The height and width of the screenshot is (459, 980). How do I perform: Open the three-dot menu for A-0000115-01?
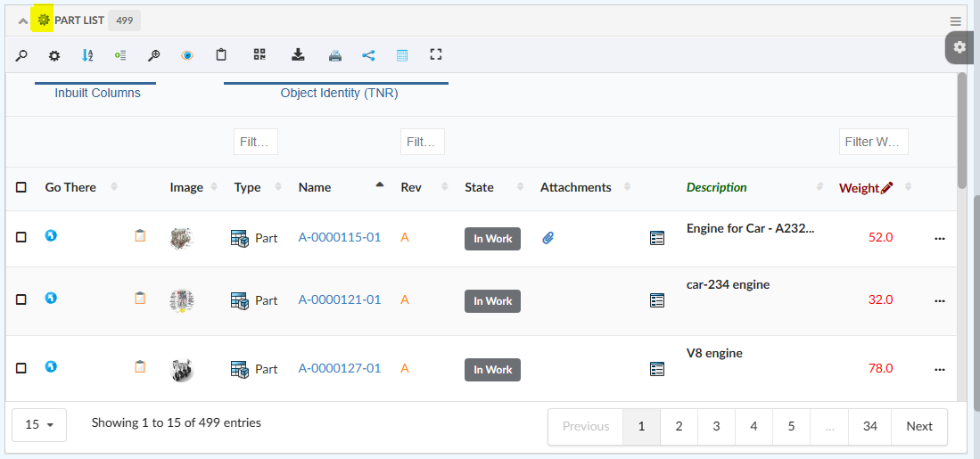click(x=939, y=238)
